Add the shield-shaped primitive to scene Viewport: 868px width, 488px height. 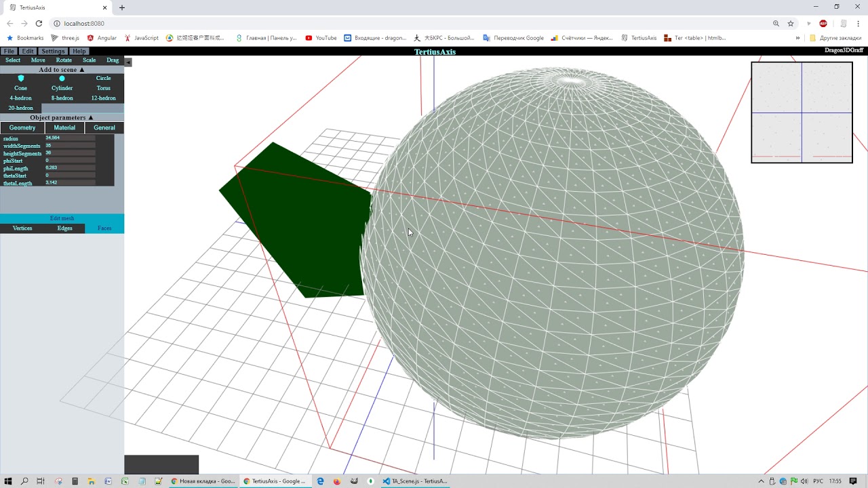(21, 78)
